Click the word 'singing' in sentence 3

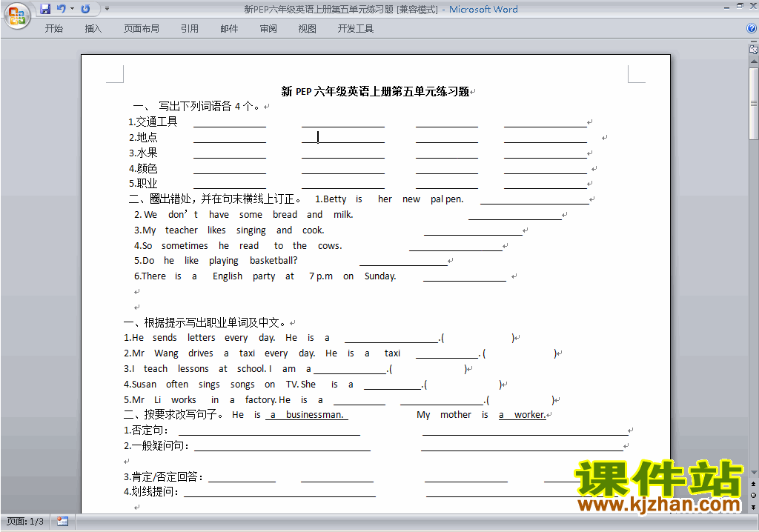(x=251, y=230)
